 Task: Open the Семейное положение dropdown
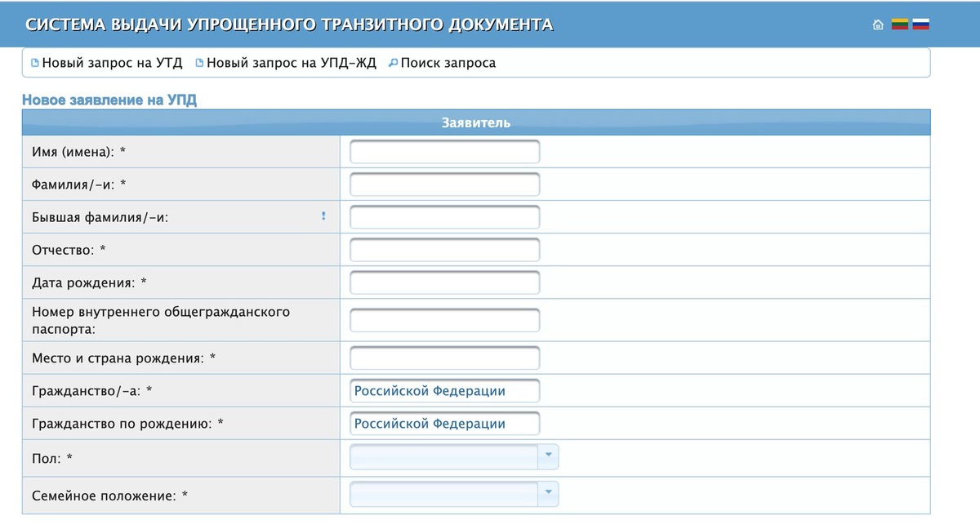550,493
